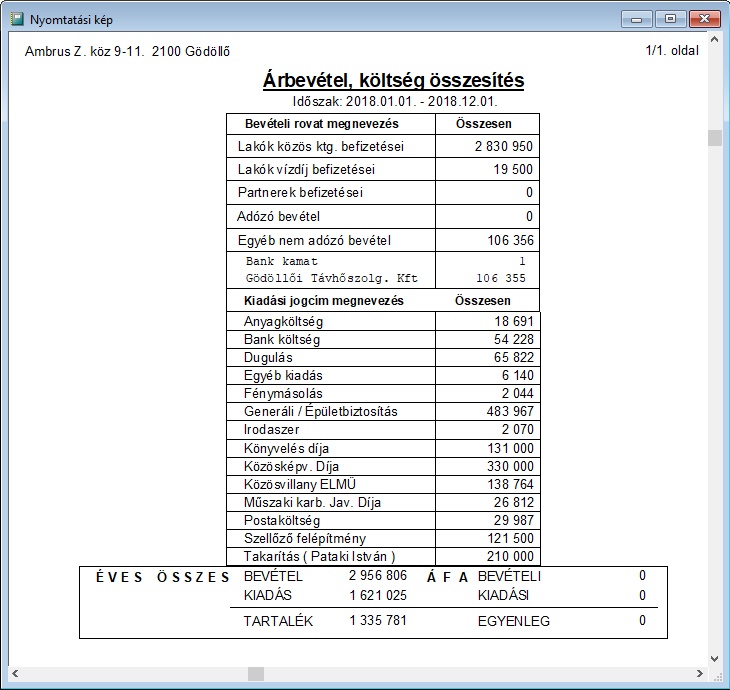The width and height of the screenshot is (730, 690).
Task: Click the Bank kamat sub-entry
Action: click(282, 261)
